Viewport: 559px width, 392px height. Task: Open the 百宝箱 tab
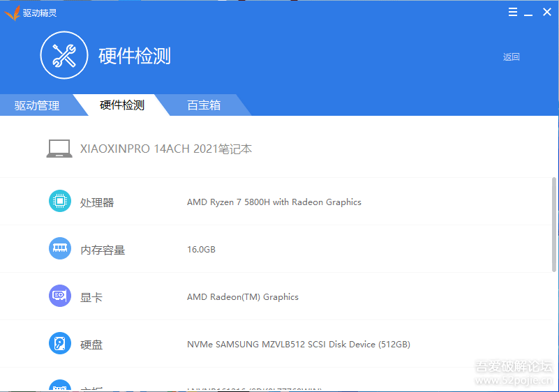click(x=204, y=105)
